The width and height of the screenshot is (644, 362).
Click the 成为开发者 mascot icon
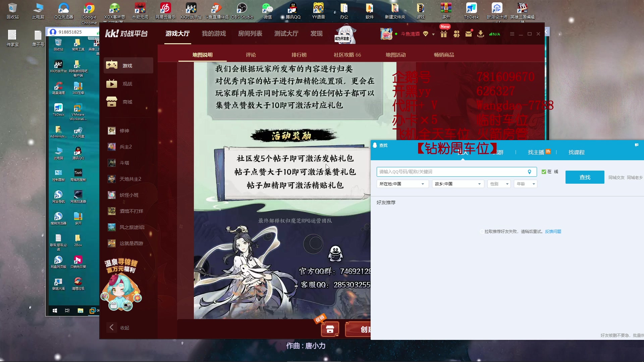pyautogui.click(x=345, y=35)
